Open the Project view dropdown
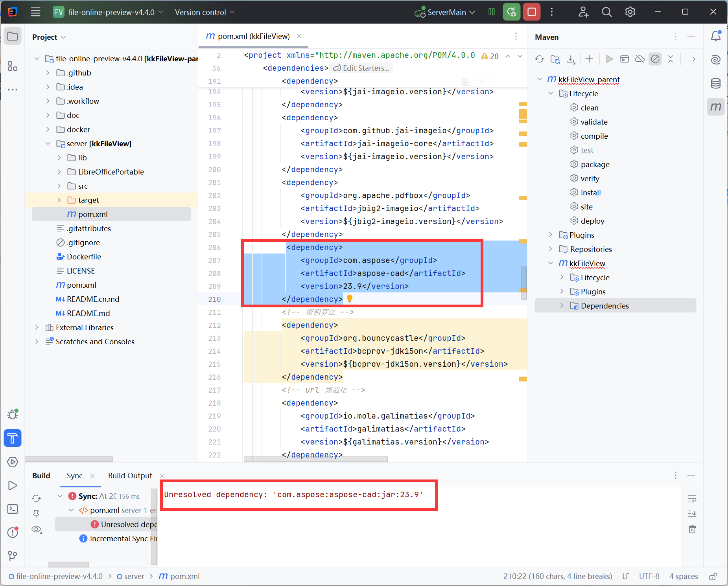The height and width of the screenshot is (586, 728). tap(49, 37)
